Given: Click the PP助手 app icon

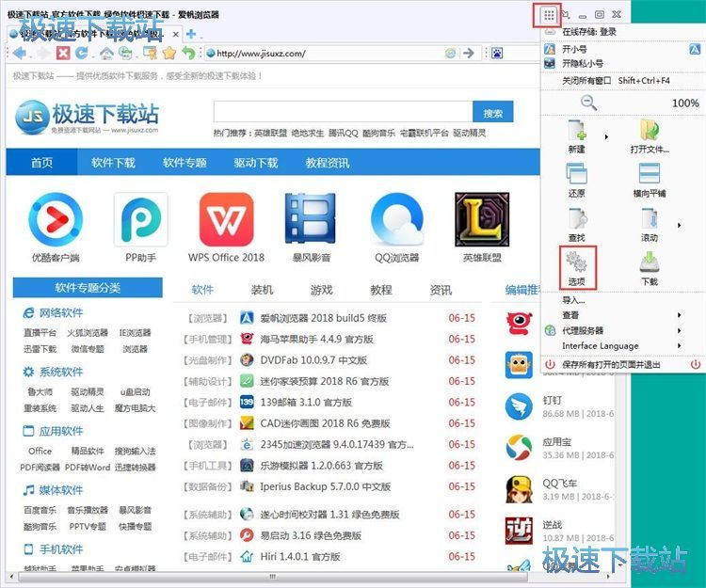Looking at the screenshot, I should 141,219.
